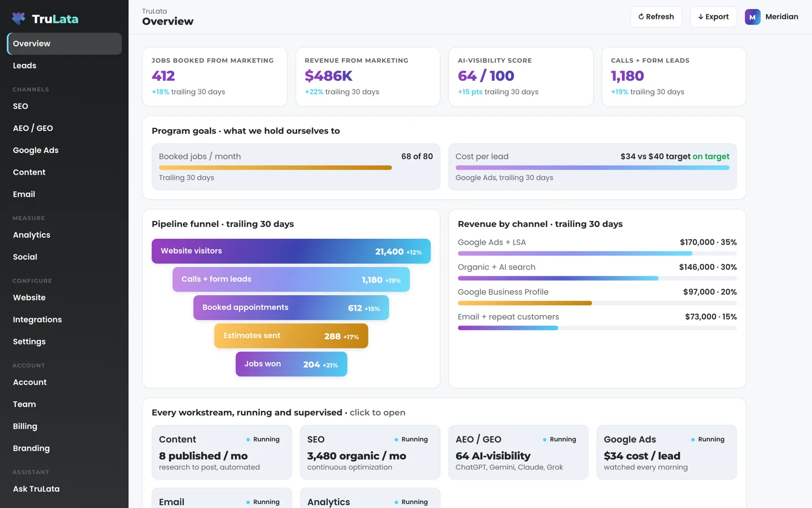Click the Google Business Profile revenue bar
This screenshot has height=508, width=812.
pos(597,303)
